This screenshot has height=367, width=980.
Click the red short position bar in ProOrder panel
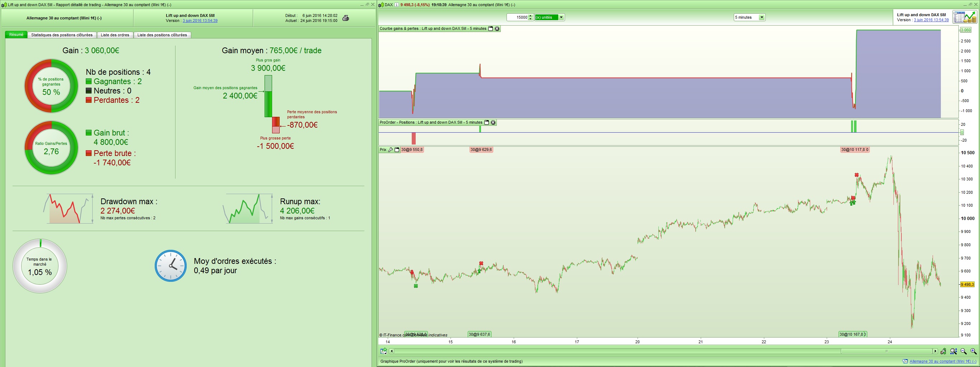414,138
